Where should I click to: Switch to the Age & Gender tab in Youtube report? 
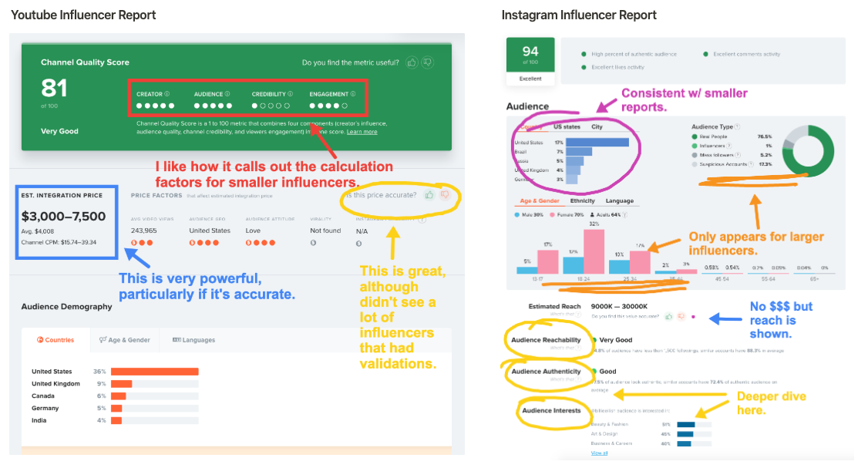click(125, 340)
